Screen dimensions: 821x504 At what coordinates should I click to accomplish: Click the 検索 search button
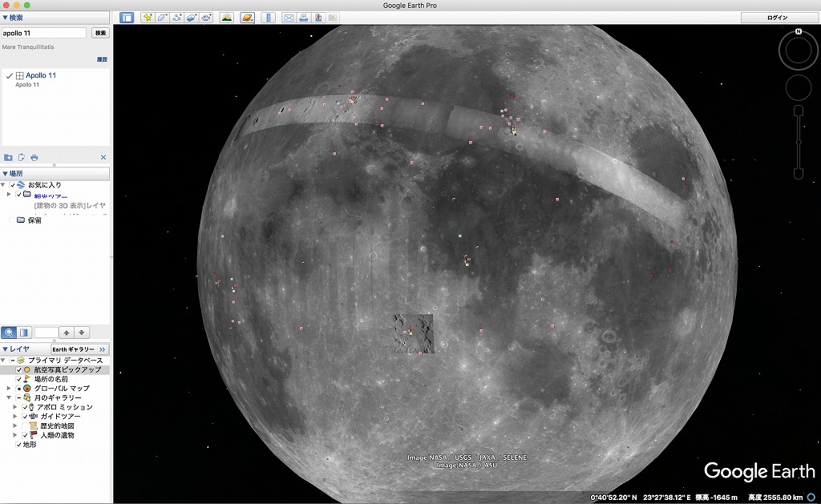[100, 33]
